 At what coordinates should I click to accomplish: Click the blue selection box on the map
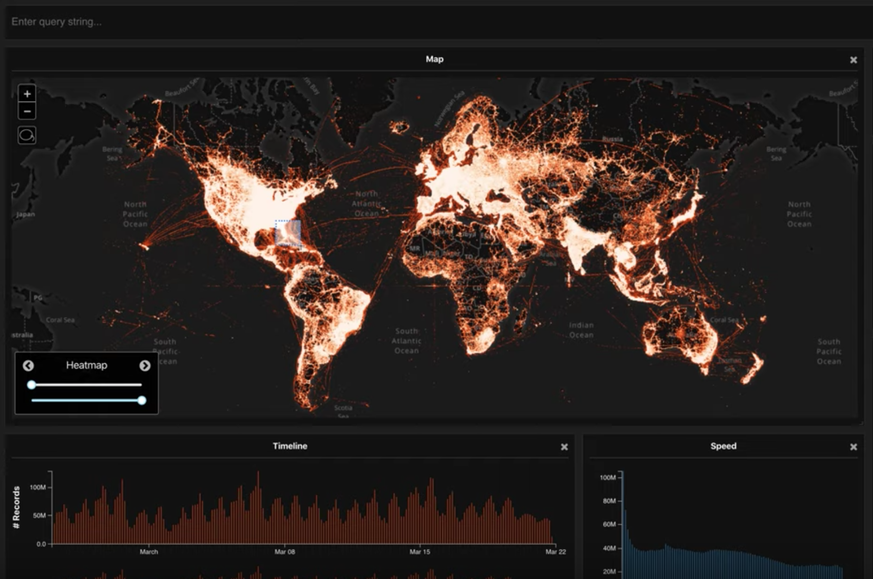288,233
